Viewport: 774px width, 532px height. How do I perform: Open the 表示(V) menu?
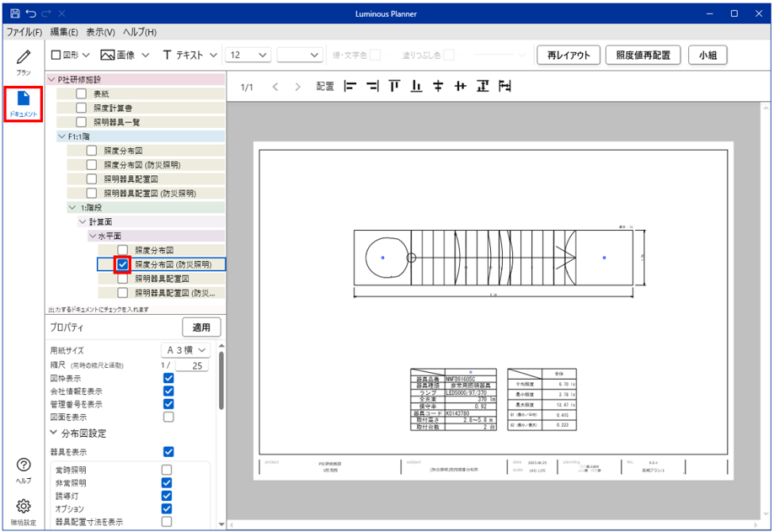coord(100,32)
